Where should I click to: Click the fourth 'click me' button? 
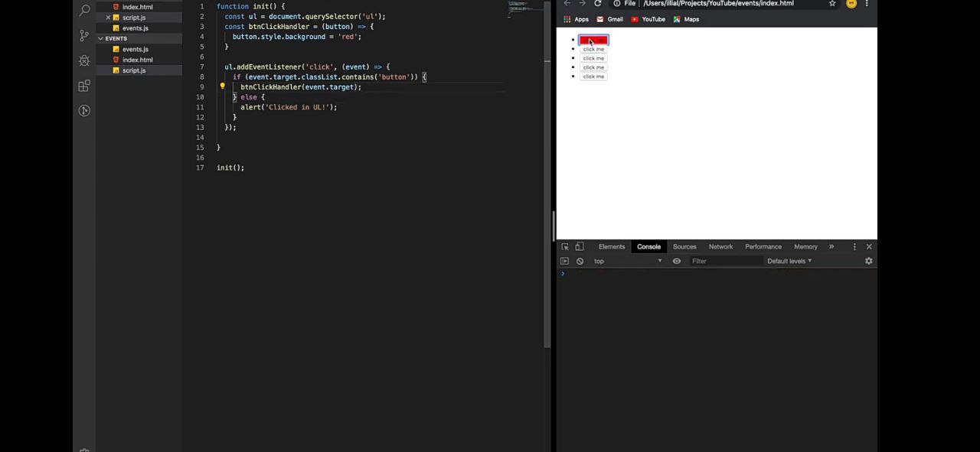point(593,67)
